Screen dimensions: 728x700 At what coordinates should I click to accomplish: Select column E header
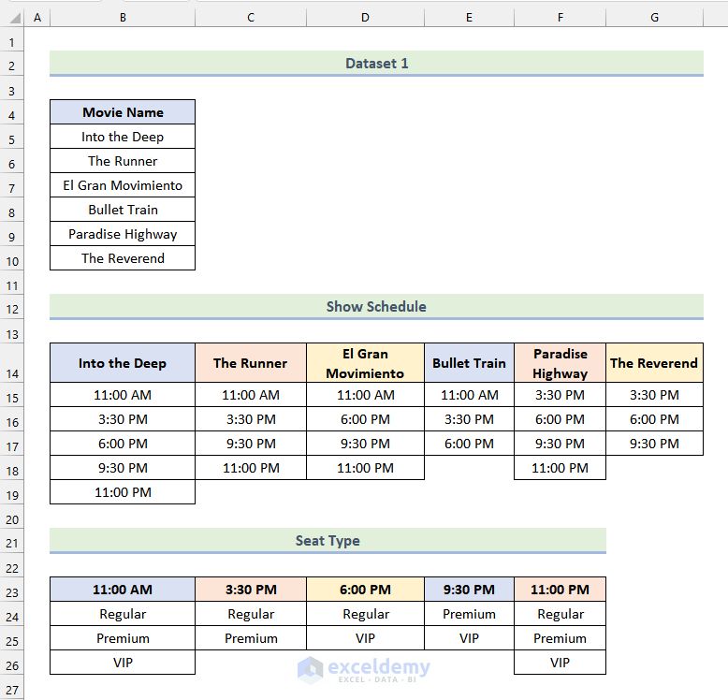point(469,18)
